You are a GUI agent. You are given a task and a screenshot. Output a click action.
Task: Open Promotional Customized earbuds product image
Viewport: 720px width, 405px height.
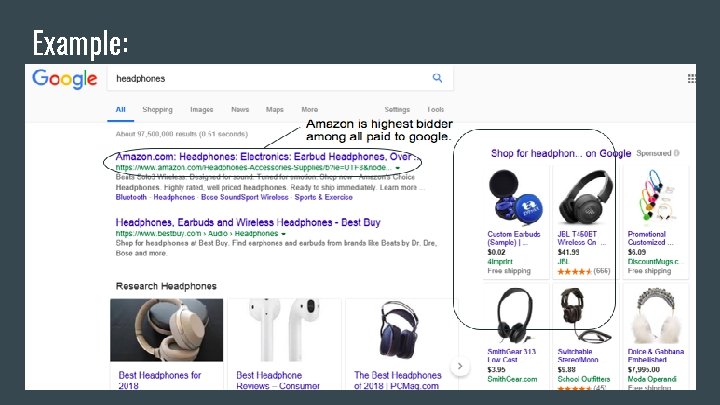(x=655, y=197)
